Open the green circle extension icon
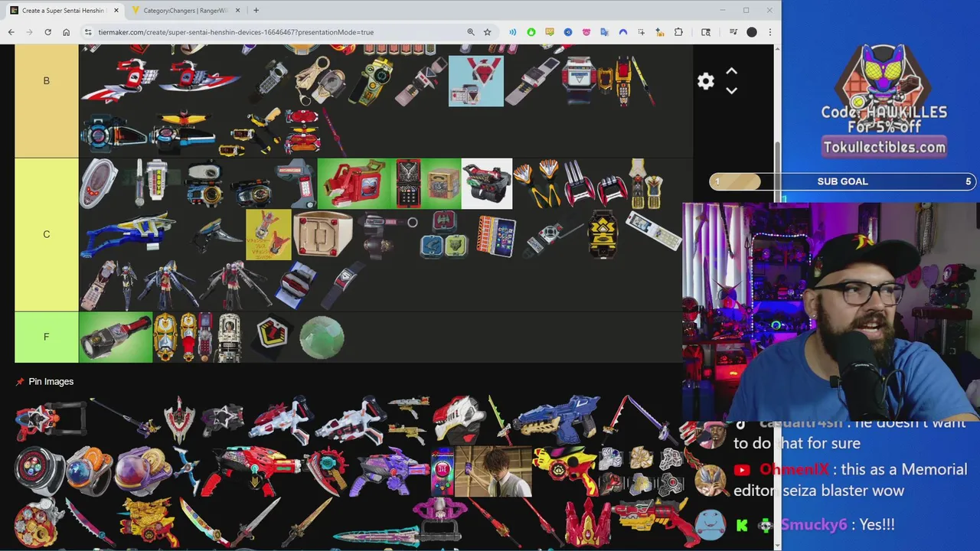The height and width of the screenshot is (551, 980). 531,32
